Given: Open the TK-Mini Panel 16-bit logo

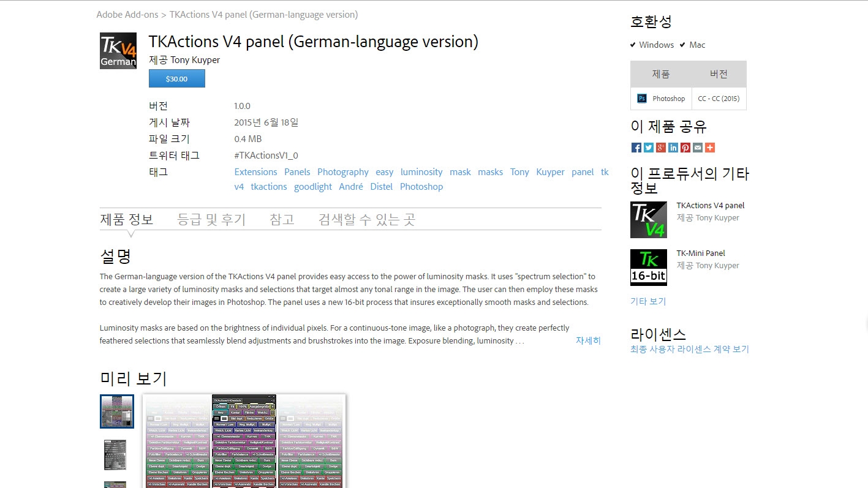Looking at the screenshot, I should 649,268.
